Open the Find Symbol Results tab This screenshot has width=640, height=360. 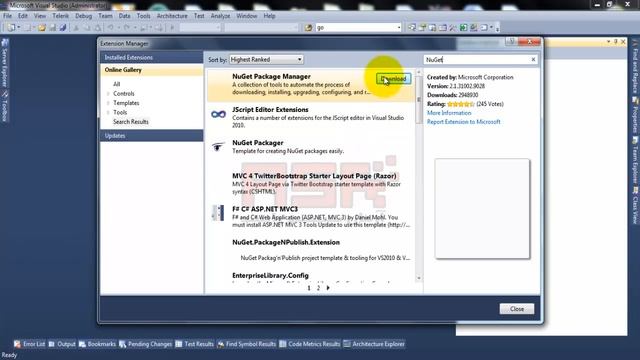pyautogui.click(x=247, y=344)
